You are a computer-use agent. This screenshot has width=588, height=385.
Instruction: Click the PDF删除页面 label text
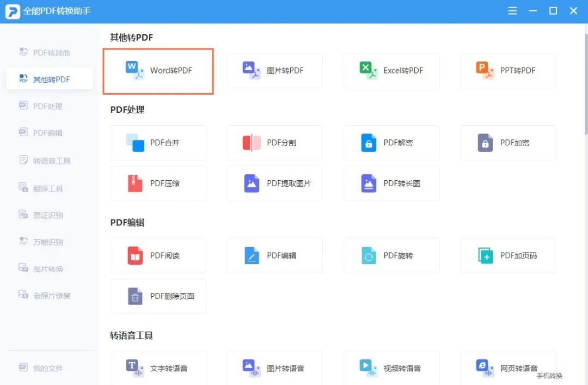(x=173, y=296)
